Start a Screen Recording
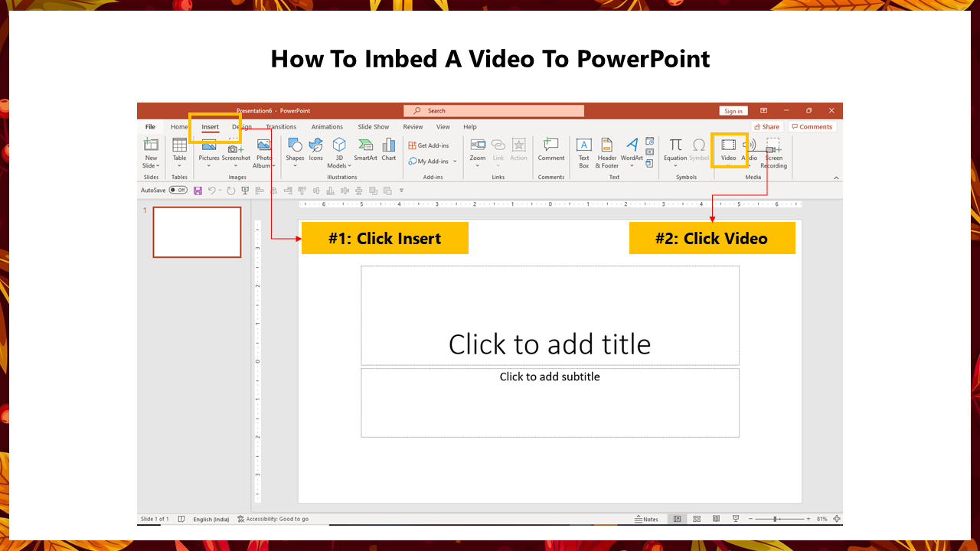This screenshot has height=551, width=980. pos(773,153)
